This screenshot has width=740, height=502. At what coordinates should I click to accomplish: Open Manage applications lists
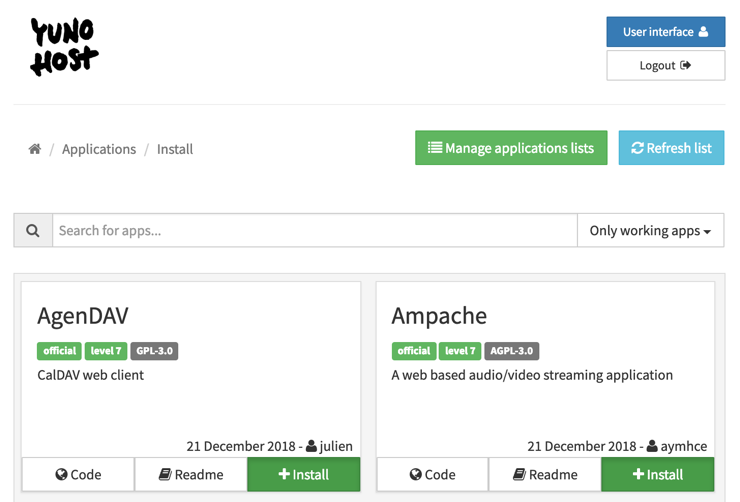511,148
